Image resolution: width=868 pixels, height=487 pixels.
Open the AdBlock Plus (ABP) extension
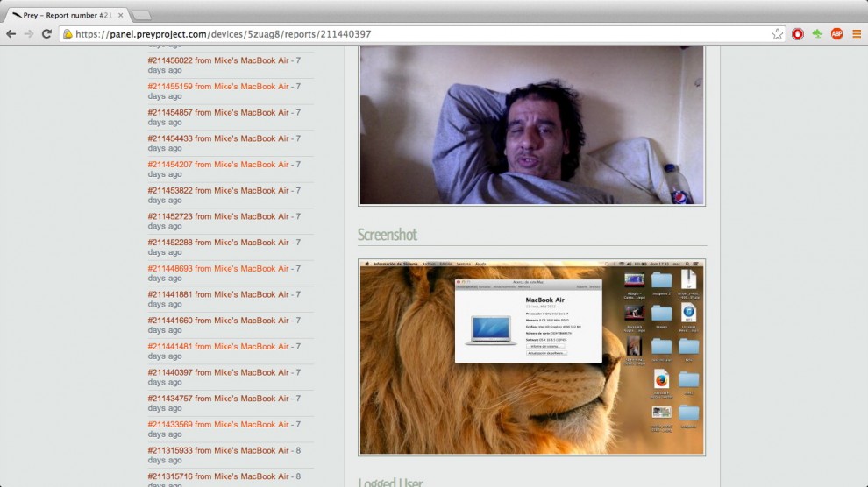[836, 34]
